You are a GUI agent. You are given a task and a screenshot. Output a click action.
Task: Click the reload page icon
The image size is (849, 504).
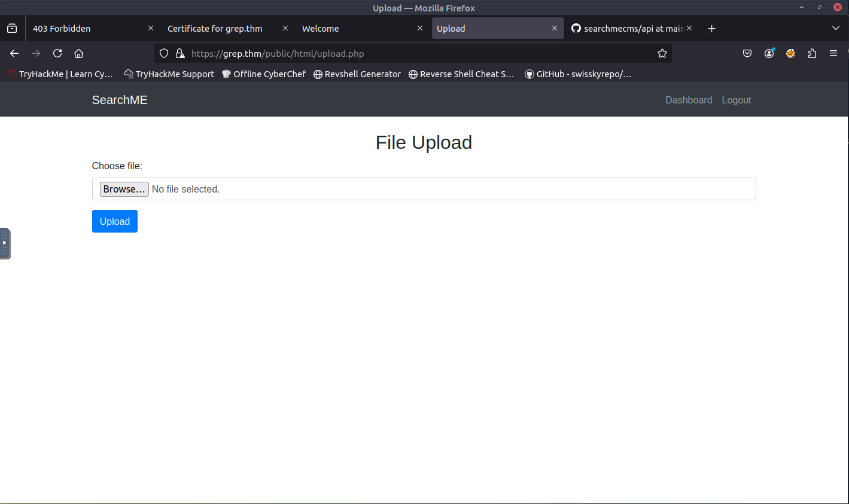click(x=57, y=53)
